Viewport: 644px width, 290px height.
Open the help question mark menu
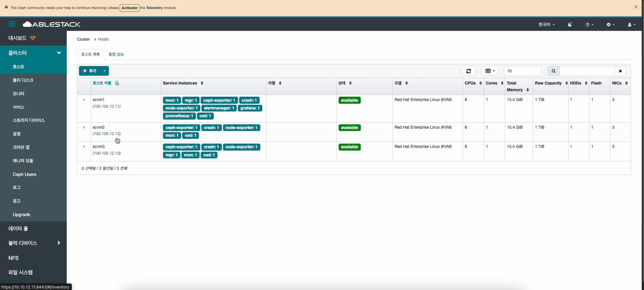[x=589, y=25]
